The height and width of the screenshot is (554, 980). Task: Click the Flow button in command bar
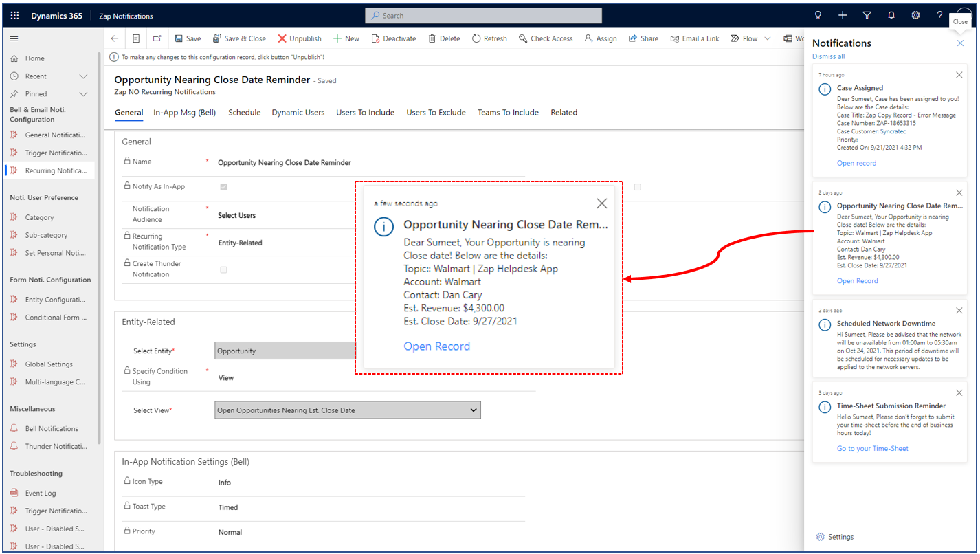click(744, 38)
